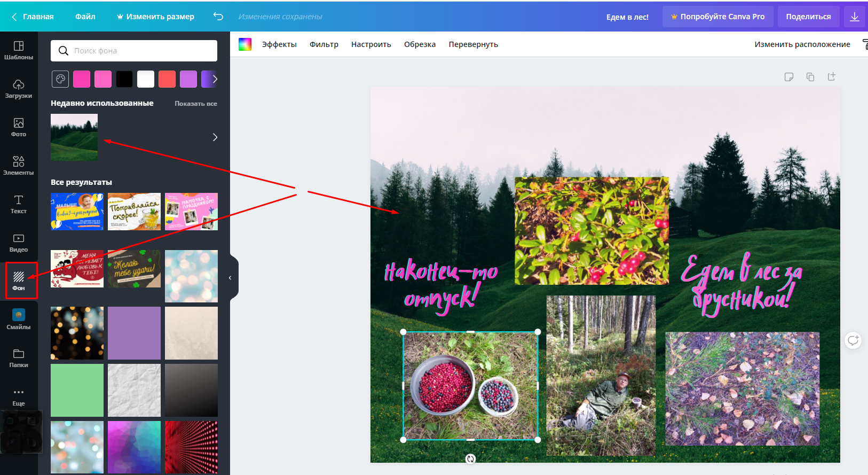The width and height of the screenshot is (868, 475).
Task: Open the Текст sidebar tab
Action: click(x=19, y=205)
